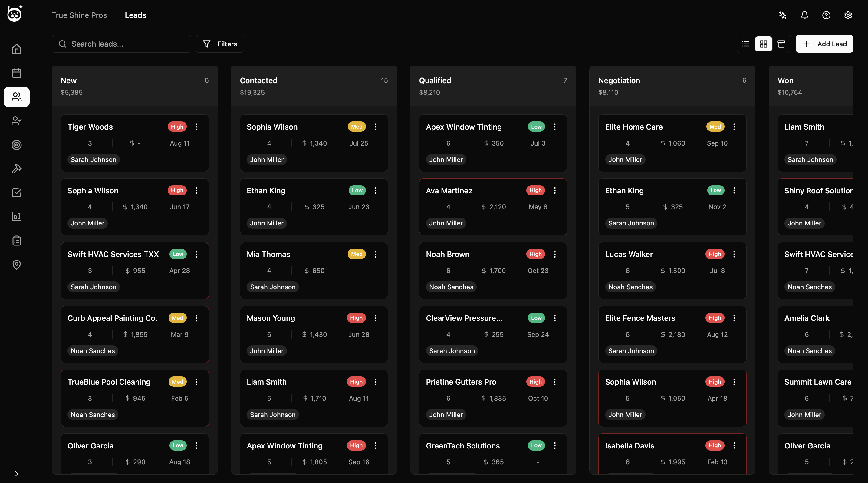Open options menu for Mia Thomas card
The width and height of the screenshot is (868, 483).
376,254
